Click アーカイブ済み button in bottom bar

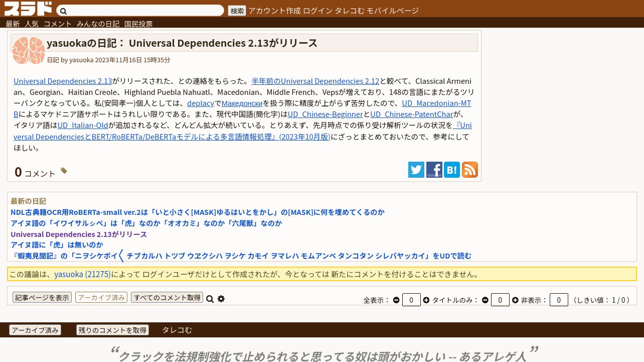35,330
